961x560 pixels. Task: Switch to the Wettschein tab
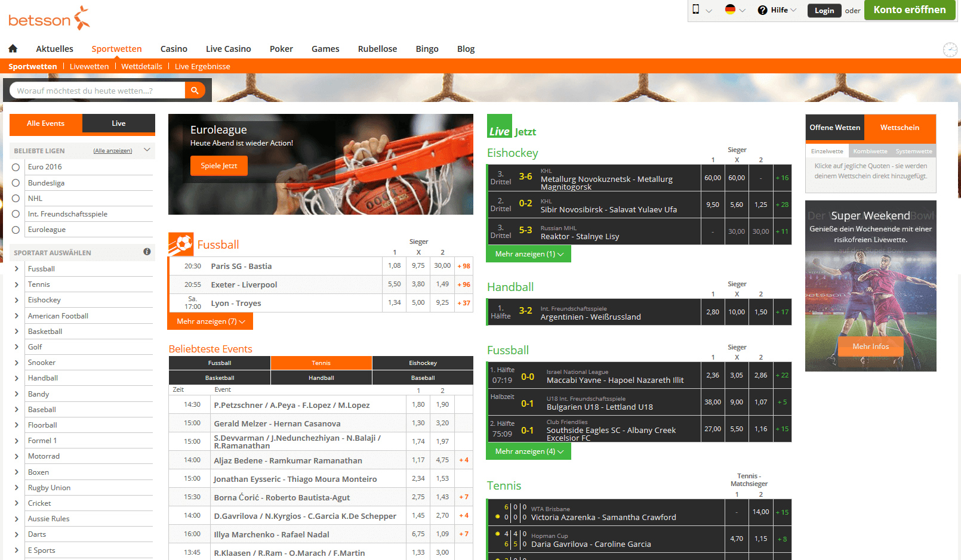pyautogui.click(x=900, y=128)
